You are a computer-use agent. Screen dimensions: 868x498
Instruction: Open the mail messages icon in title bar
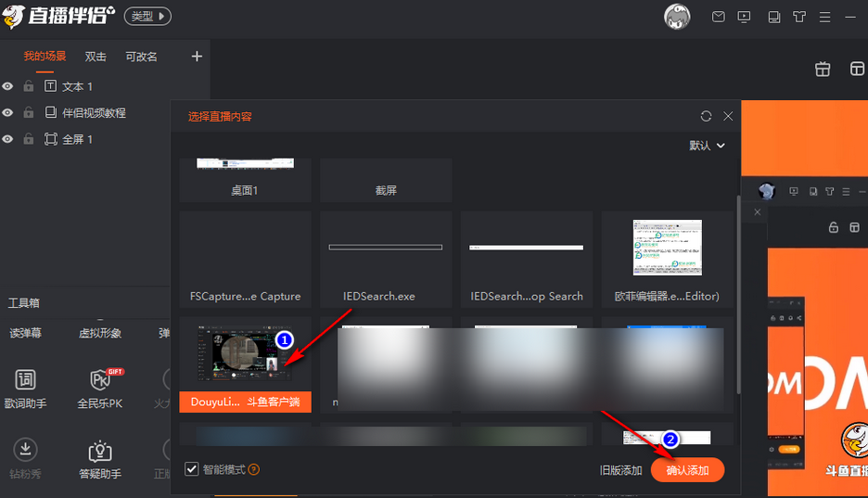tap(718, 17)
